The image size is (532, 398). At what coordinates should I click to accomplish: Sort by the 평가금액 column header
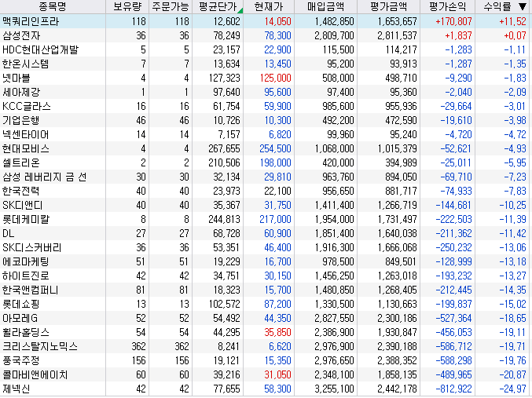(388, 6)
